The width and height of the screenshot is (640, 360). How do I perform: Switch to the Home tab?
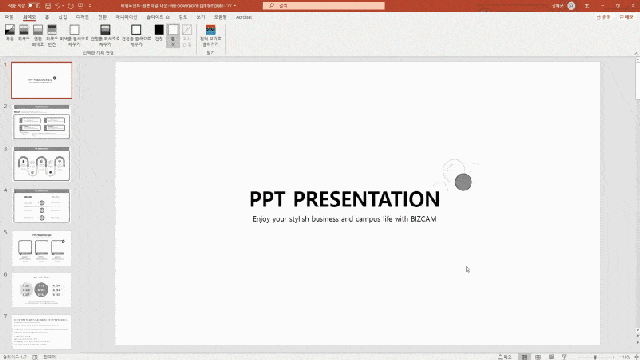click(47, 17)
